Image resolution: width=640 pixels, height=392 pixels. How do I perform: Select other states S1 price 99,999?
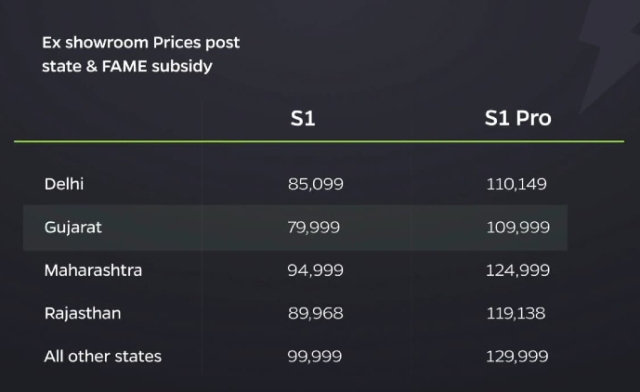(x=315, y=356)
